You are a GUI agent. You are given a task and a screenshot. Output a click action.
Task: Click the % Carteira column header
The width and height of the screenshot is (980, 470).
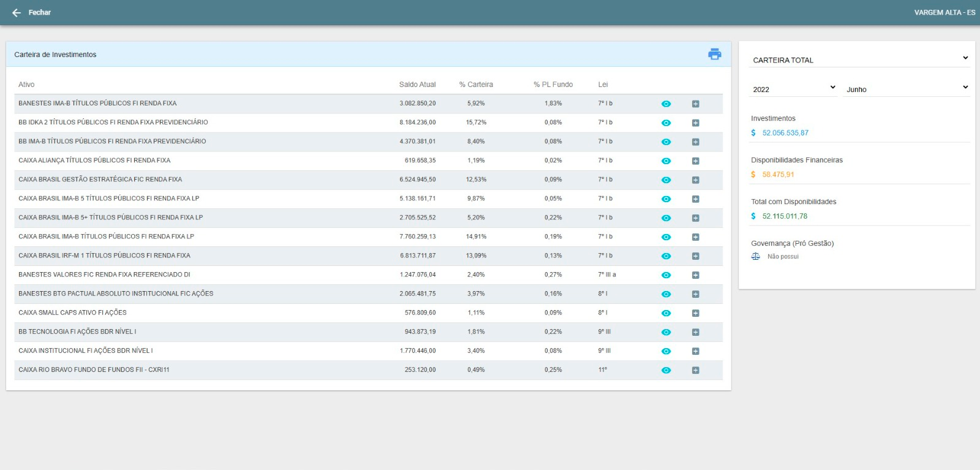pos(476,85)
